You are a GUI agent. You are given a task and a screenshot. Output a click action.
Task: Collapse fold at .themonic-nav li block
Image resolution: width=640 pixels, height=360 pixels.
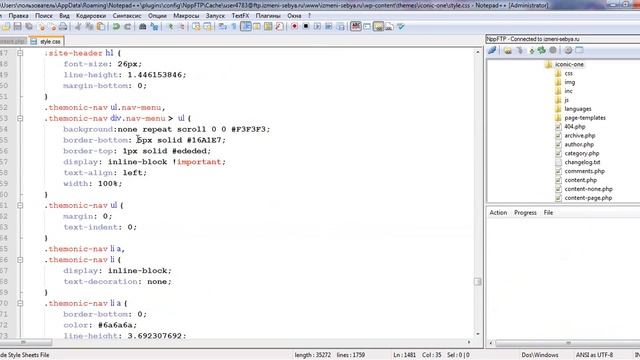(x=20, y=260)
